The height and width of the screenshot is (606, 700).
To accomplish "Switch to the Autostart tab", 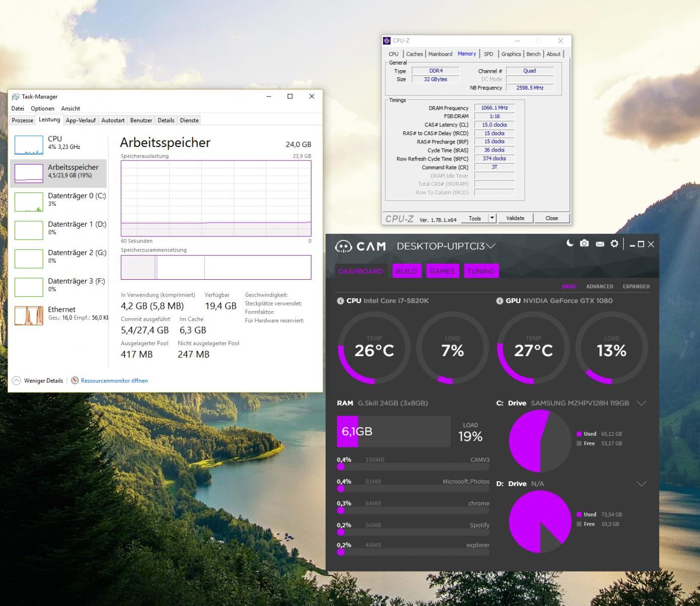I will point(113,120).
